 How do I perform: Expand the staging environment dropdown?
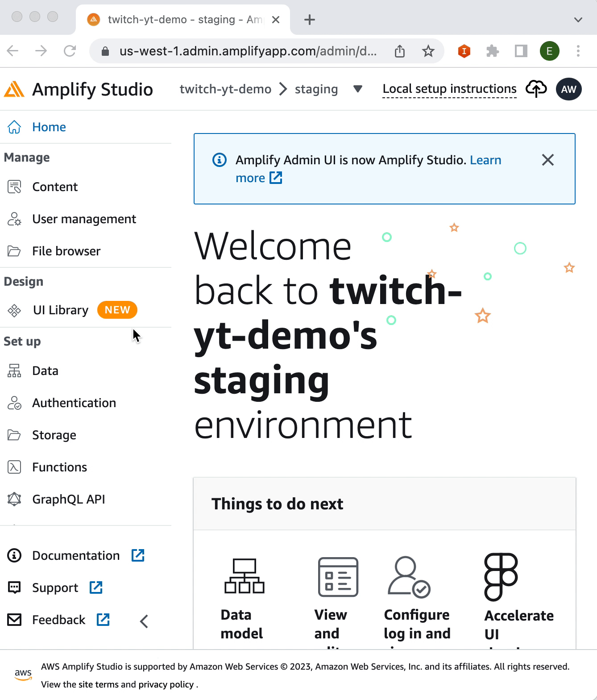click(357, 89)
